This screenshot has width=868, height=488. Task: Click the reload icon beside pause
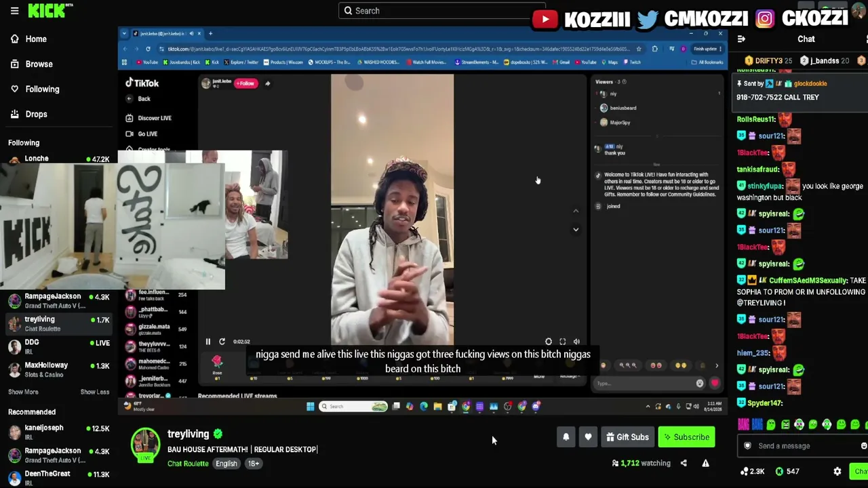[222, 342]
